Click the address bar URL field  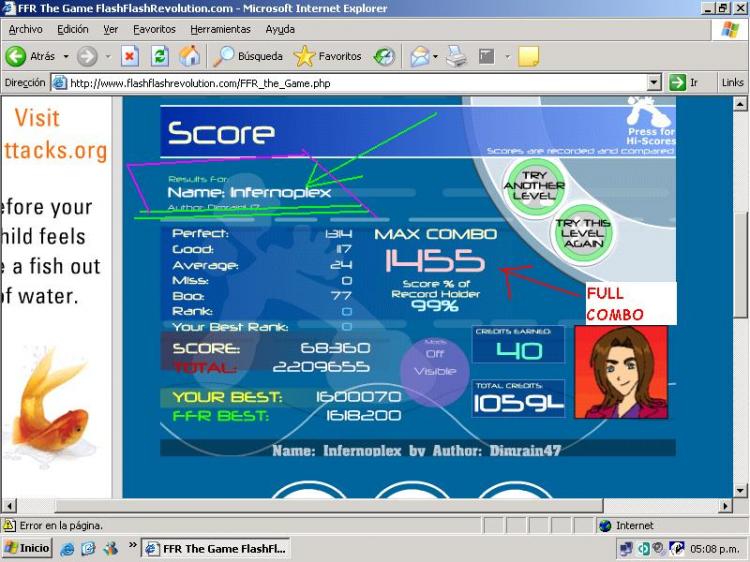(x=350, y=83)
